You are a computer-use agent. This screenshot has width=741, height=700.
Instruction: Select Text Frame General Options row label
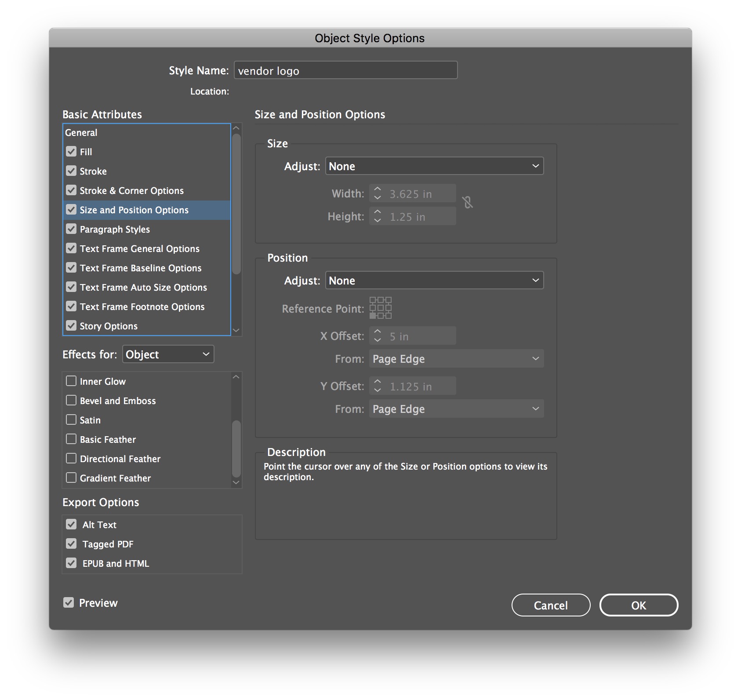140,249
